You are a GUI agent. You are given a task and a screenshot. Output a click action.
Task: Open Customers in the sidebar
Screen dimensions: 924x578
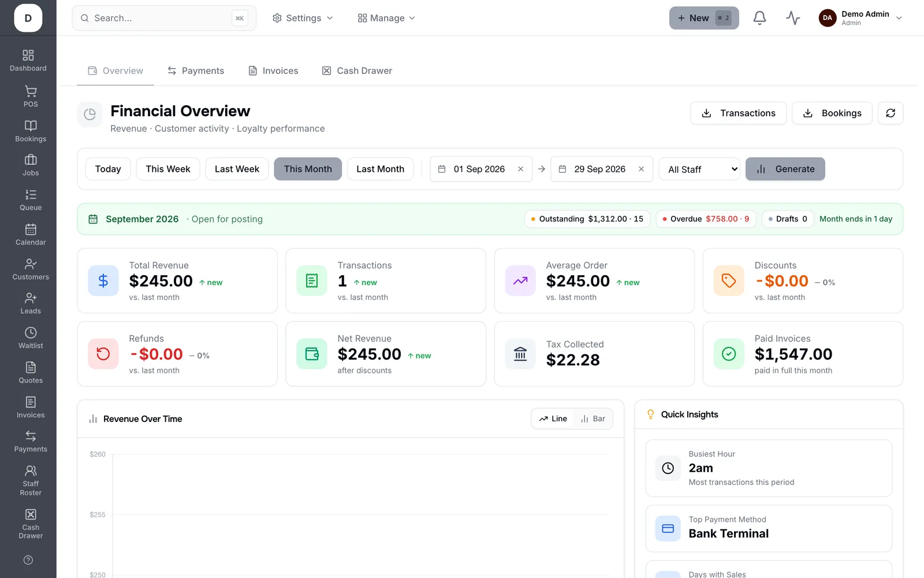31,269
